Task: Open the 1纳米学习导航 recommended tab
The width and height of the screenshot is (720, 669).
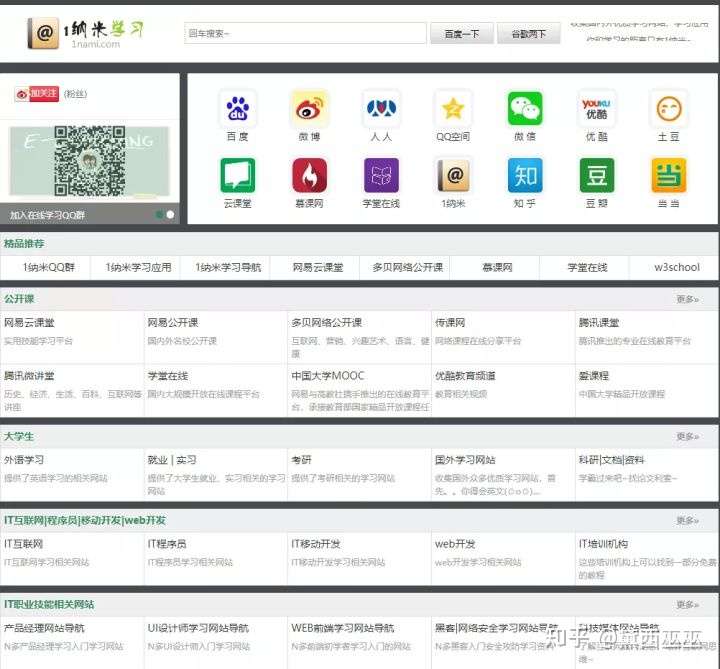Action: [228, 267]
